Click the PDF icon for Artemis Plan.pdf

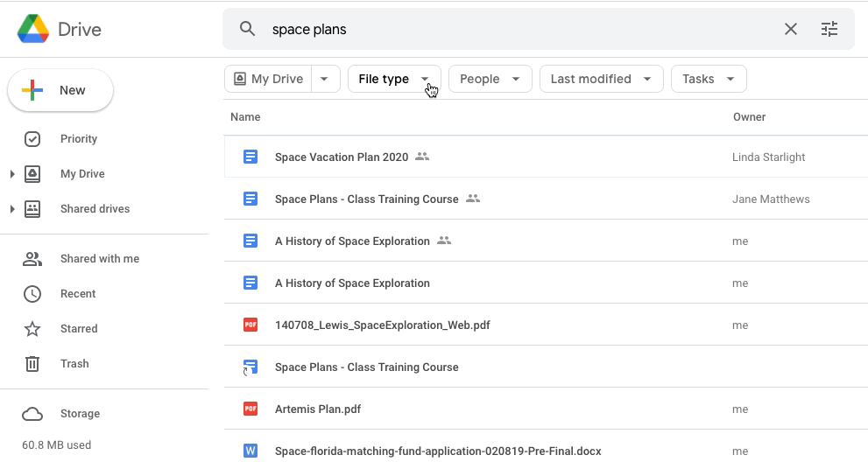[x=251, y=409]
